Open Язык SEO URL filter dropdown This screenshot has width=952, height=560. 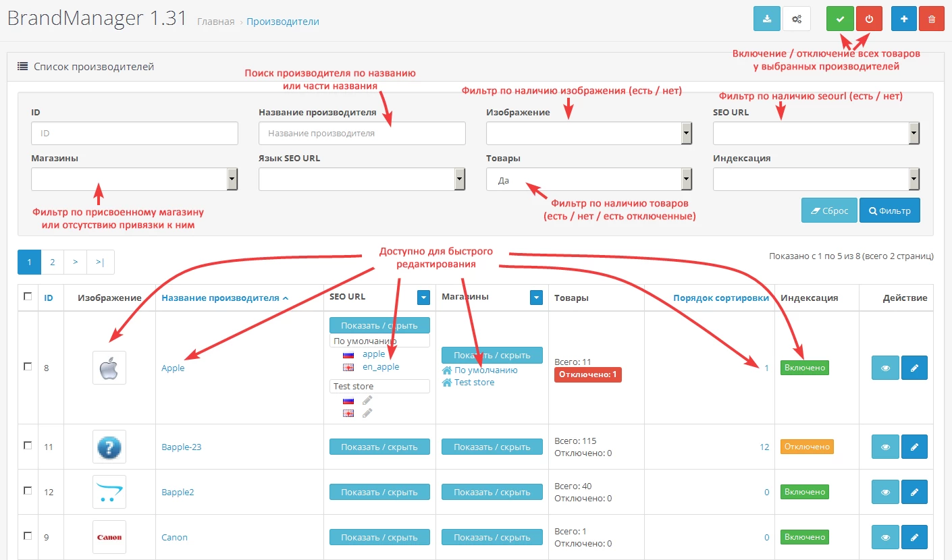pyautogui.click(x=362, y=179)
